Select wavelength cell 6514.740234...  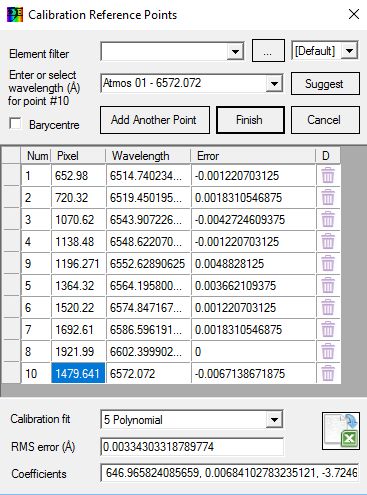pyautogui.click(x=148, y=175)
